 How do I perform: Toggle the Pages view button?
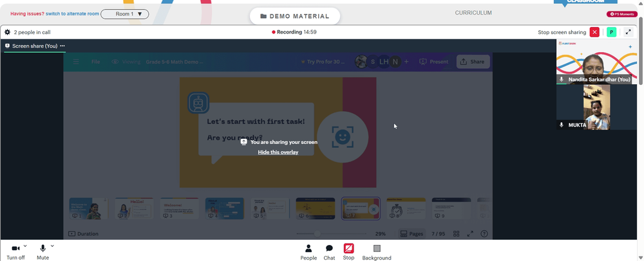412,234
